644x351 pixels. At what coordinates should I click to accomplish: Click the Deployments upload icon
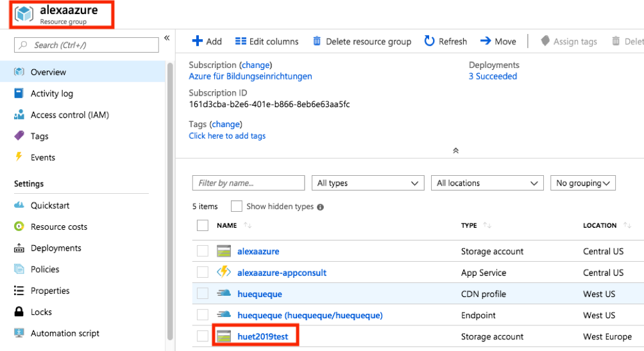19,248
